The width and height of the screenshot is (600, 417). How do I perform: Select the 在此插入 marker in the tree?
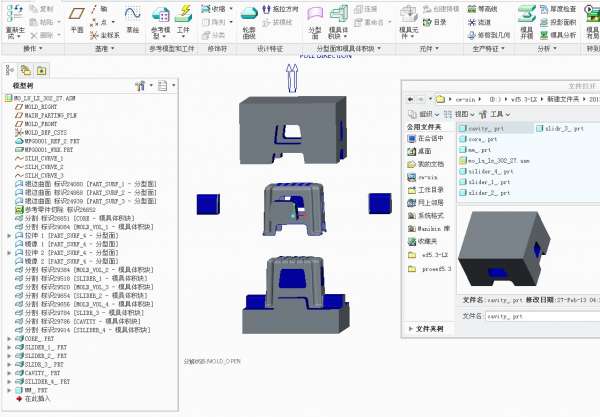click(x=33, y=399)
